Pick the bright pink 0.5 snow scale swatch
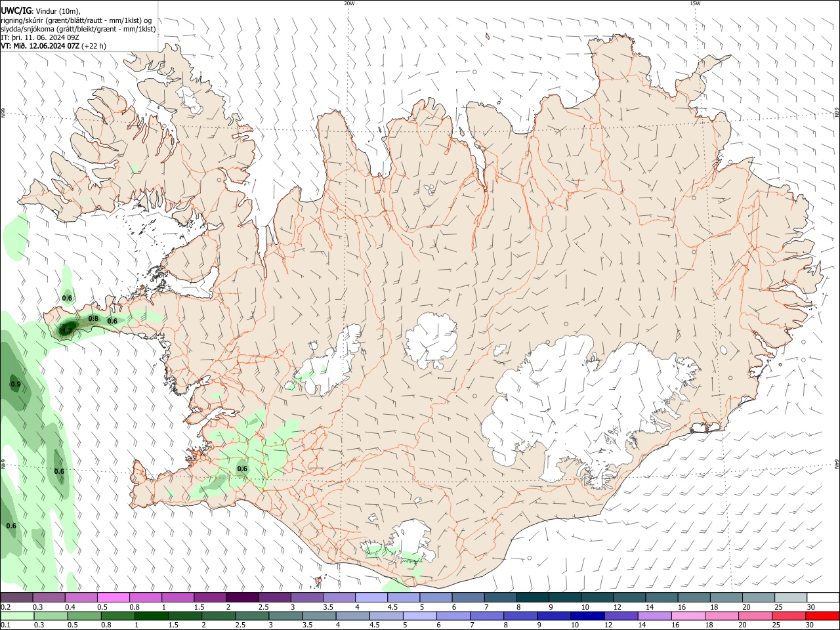Viewport: 840px width, 630px height. point(113,598)
